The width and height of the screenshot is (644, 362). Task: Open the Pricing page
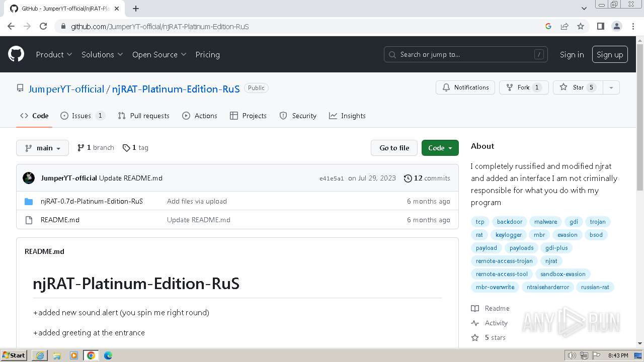point(207,54)
